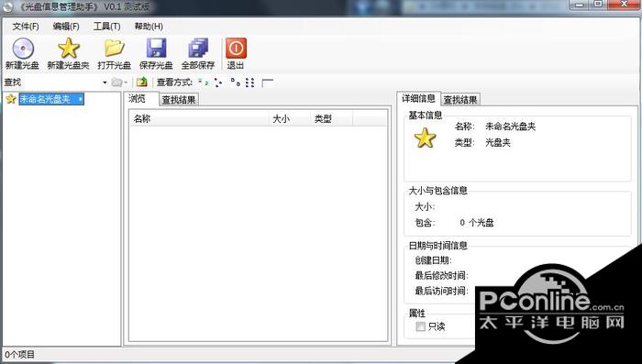Click the 全部保存 stacked disks icon

pyautogui.click(x=198, y=49)
